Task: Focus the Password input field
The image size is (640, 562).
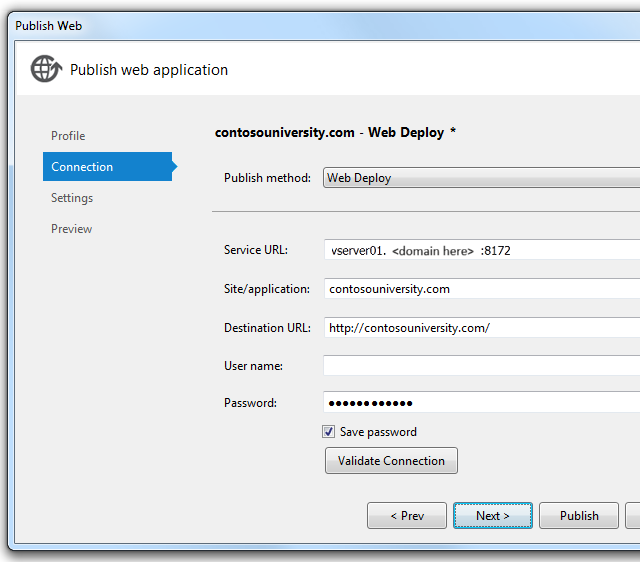Action: (x=481, y=403)
